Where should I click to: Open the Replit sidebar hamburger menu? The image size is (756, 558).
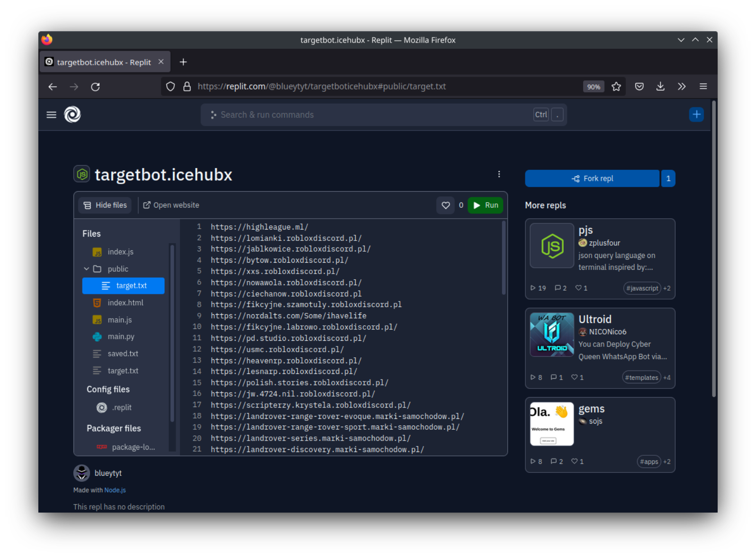tap(51, 115)
